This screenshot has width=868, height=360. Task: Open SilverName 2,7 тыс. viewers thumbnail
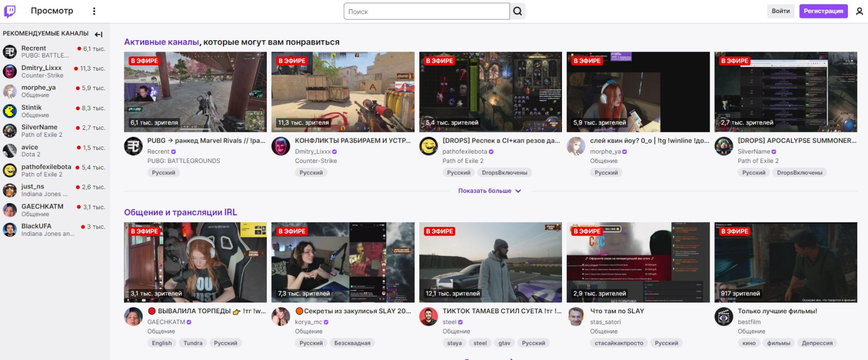(786, 92)
